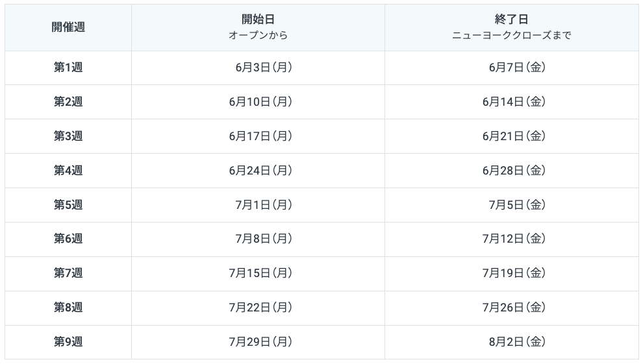Select the 第6週 row label
The height and width of the screenshot is (364, 643).
click(68, 239)
